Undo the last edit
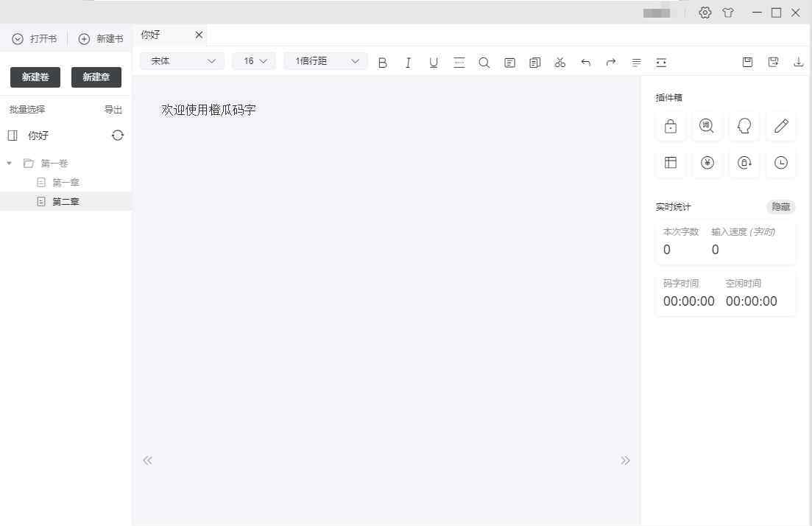This screenshot has height=526, width=812. click(x=586, y=63)
